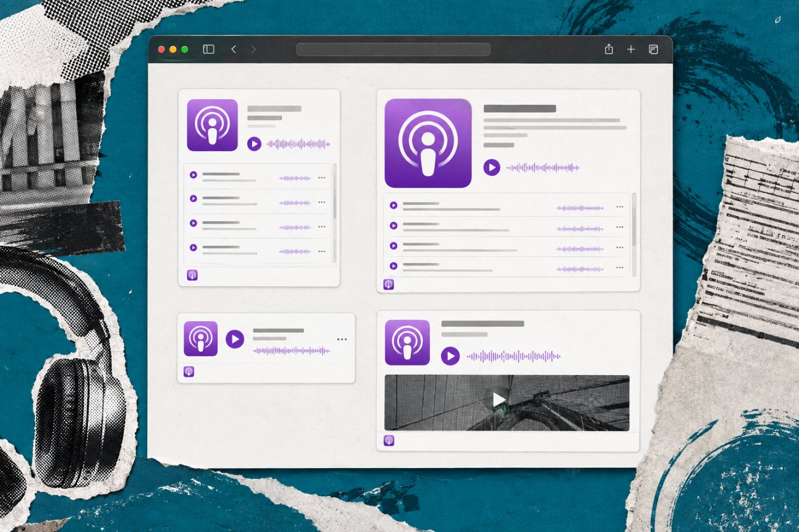Play first episode row in small four-episode card
Image resolution: width=799 pixels, height=532 pixels.
point(193,175)
